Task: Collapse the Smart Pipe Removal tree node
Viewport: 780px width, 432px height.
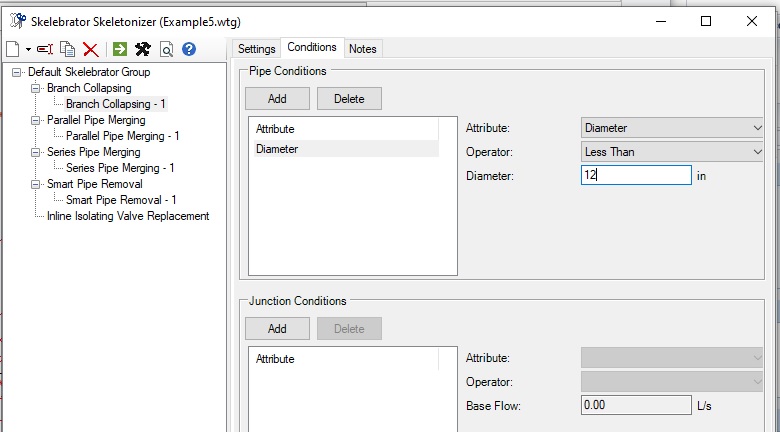Action: pos(35,184)
